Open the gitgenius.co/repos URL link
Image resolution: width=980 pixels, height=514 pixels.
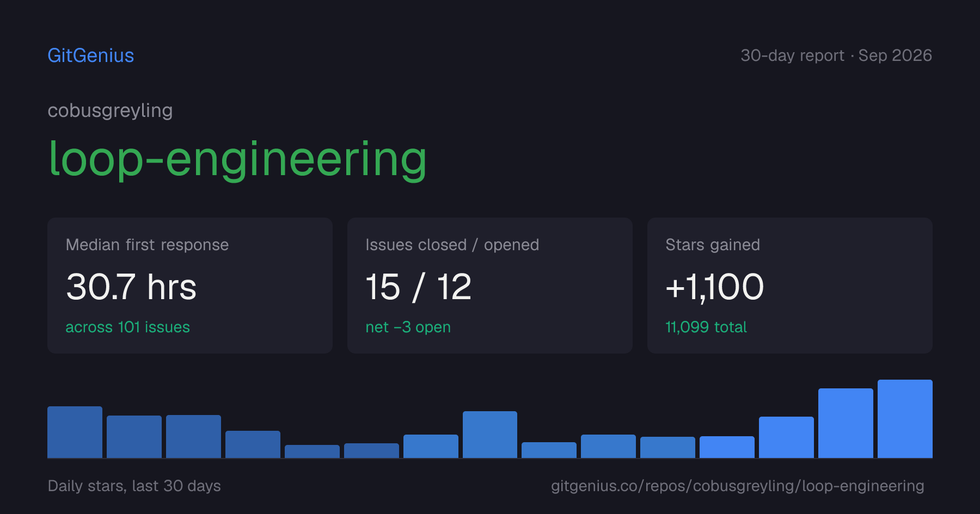tap(738, 486)
